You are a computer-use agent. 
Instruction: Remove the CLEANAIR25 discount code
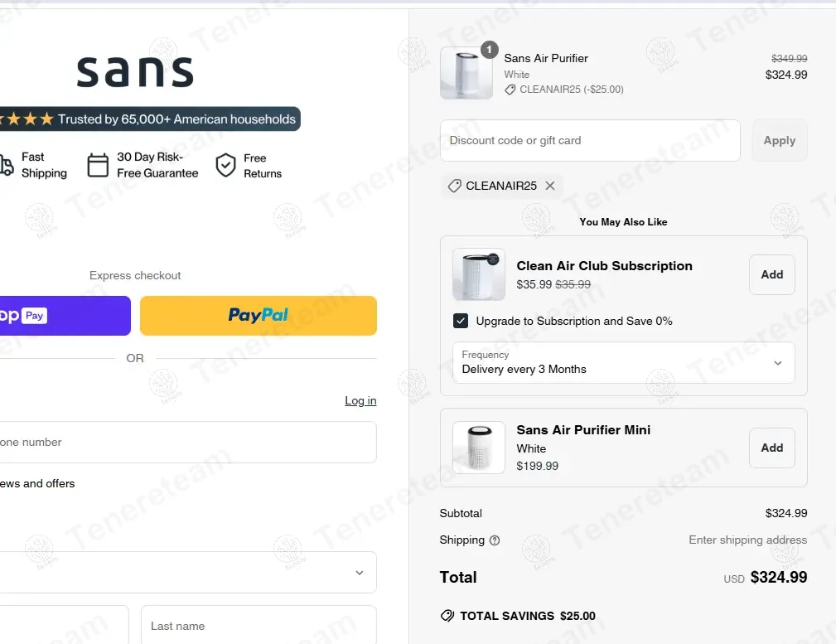tap(550, 186)
